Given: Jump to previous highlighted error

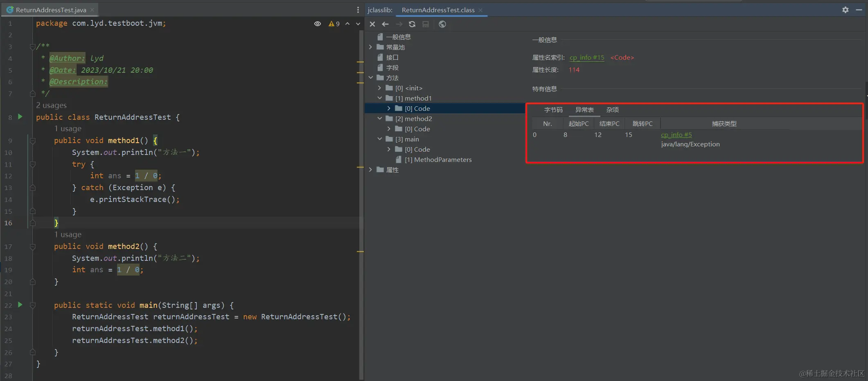Looking at the screenshot, I should (x=347, y=24).
